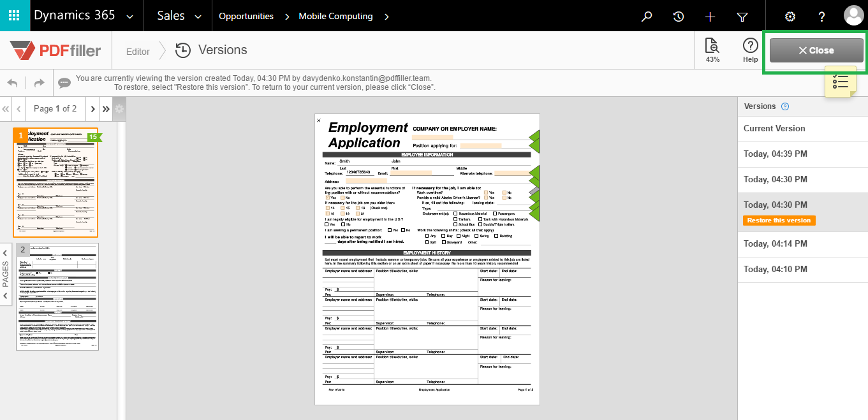Screen dimensions: 868x420
Task: Open page 2 thumbnail
Action: 57,297
